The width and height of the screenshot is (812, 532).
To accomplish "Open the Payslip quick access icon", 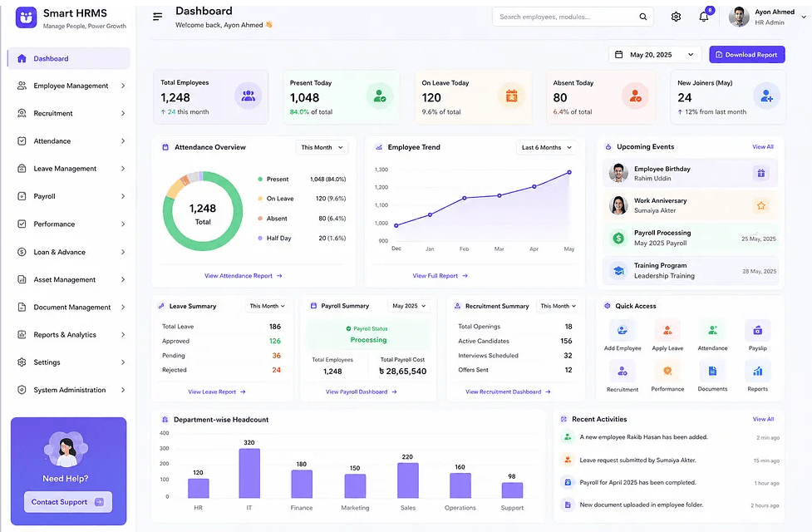I will [758, 330].
